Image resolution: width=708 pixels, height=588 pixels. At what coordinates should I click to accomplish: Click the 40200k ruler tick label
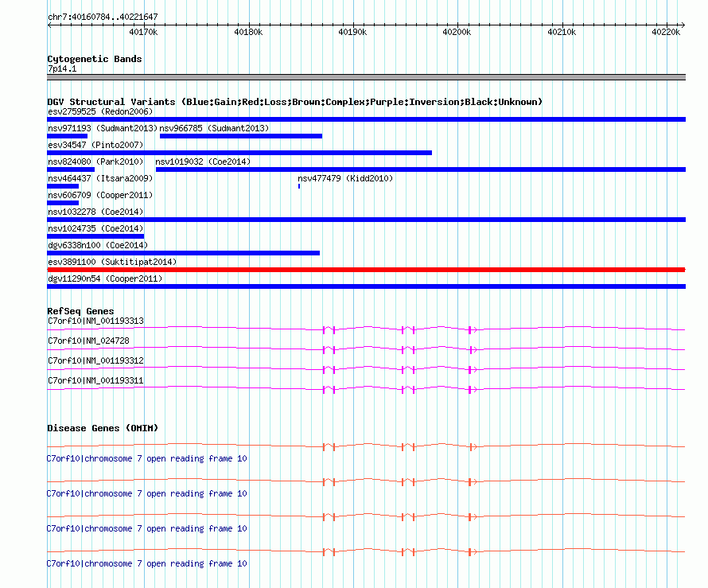click(x=457, y=32)
